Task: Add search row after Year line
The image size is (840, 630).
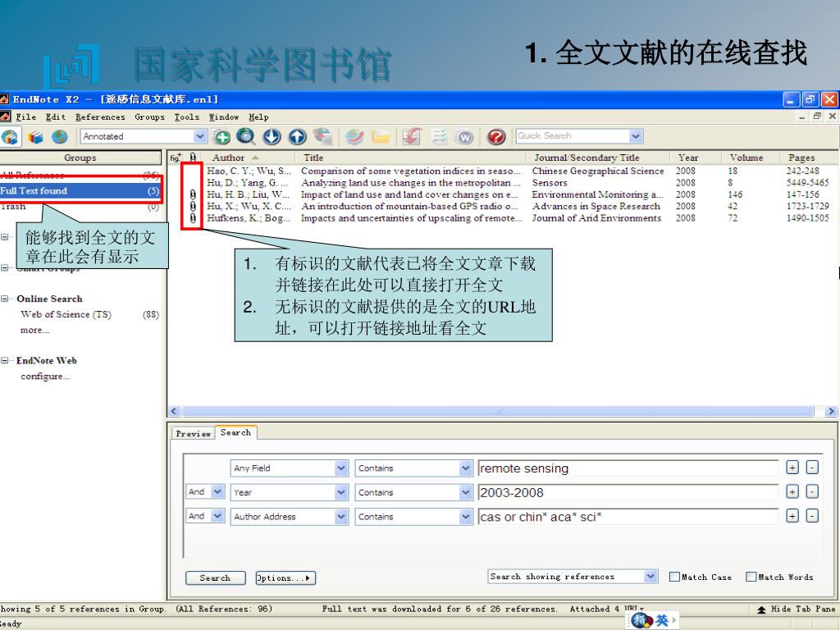Action: coord(792,492)
